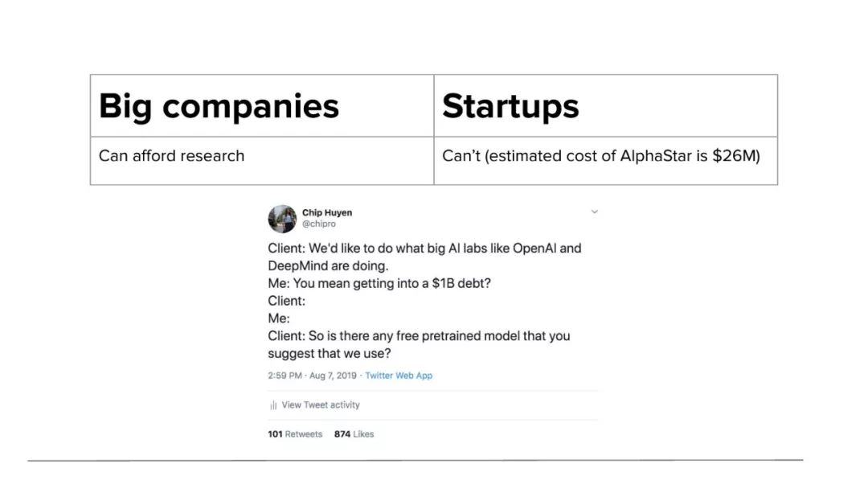Select the Big companies table header
This screenshot has height=489, width=868.
pos(262,106)
